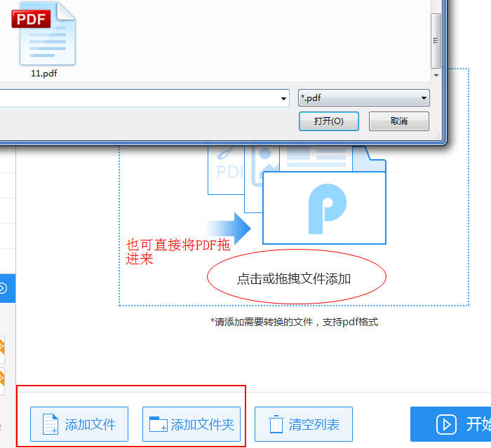Expand the *.pdf file type filter dropdown

tap(364, 98)
